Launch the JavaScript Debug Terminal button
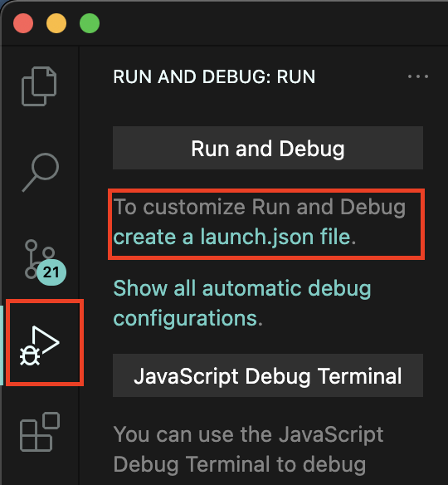The width and height of the screenshot is (448, 485). (268, 375)
